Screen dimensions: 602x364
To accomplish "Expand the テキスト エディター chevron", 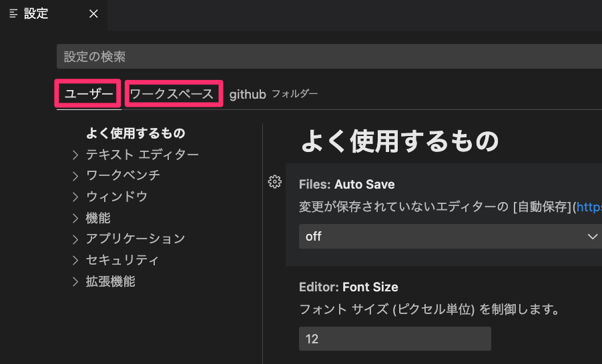I will [75, 155].
